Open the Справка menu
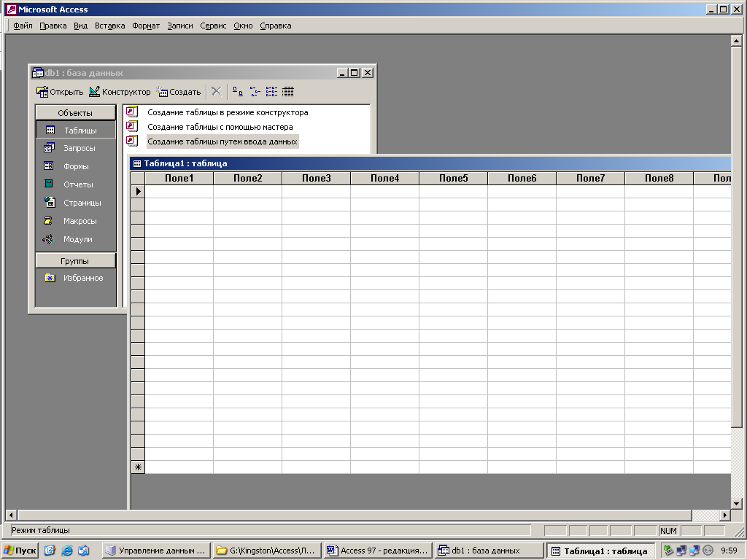The image size is (747, 560). click(x=275, y=26)
